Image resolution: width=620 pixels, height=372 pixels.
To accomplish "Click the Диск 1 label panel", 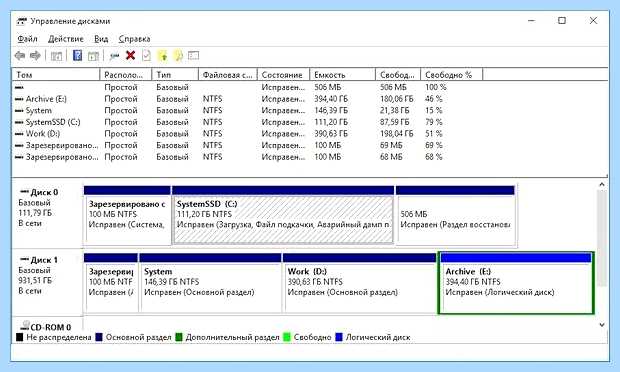I will pyautogui.click(x=47, y=282).
